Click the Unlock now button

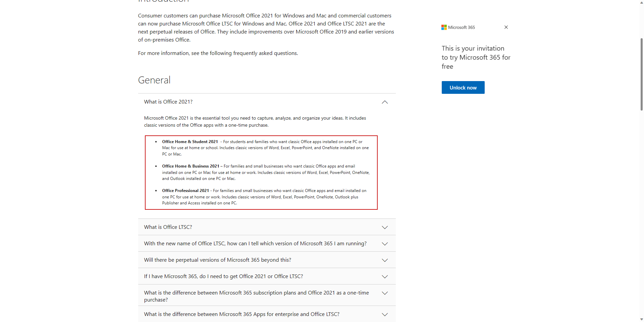pos(463,87)
